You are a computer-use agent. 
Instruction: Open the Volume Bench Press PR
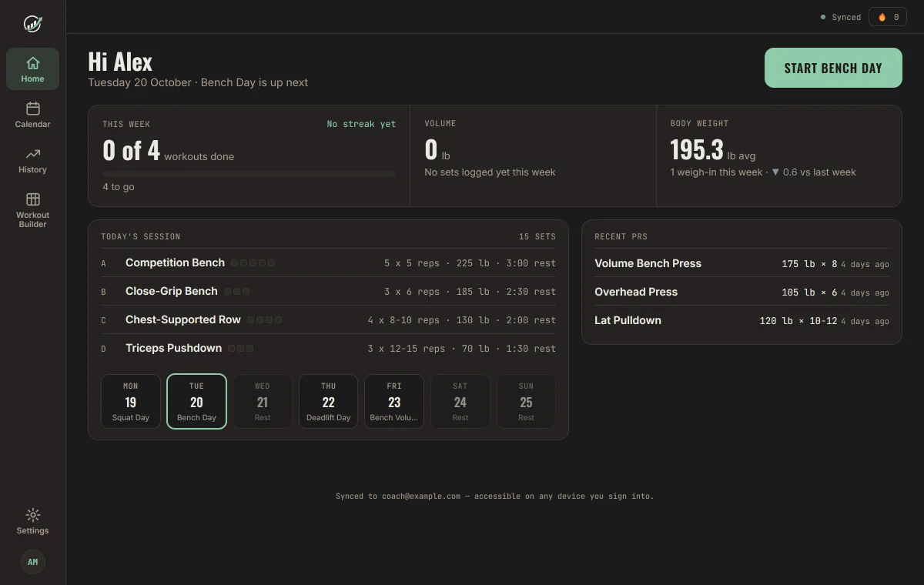pos(742,263)
